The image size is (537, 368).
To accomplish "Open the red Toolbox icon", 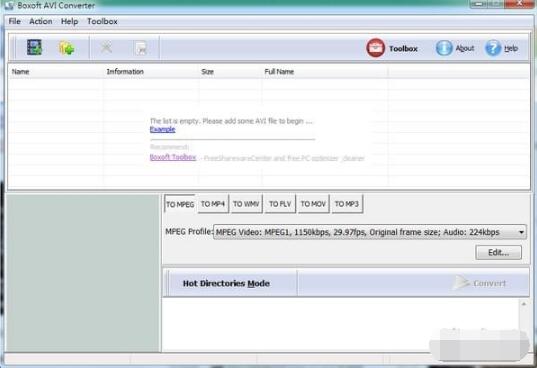I will (375, 48).
